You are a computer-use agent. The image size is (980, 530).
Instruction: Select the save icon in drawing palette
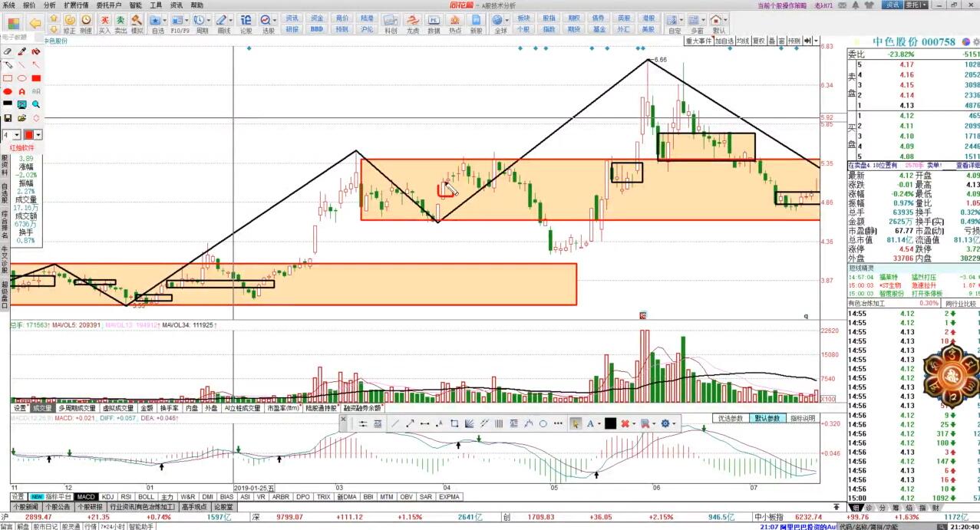[x=8, y=118]
